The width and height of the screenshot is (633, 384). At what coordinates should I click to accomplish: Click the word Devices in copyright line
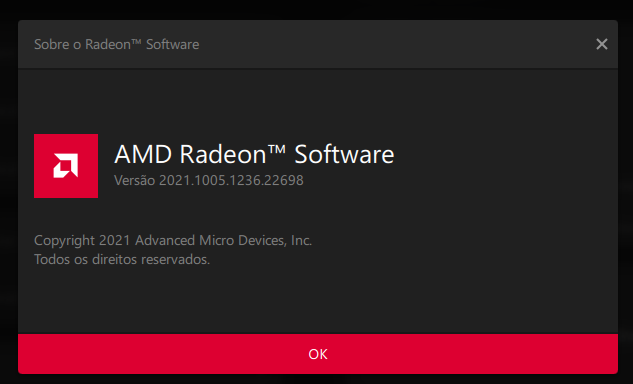coord(262,241)
